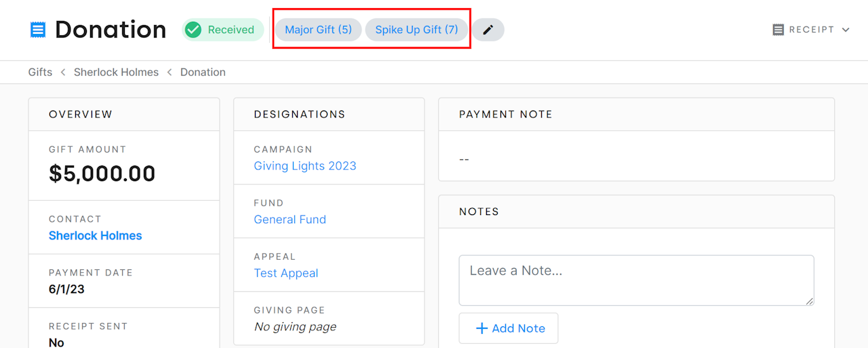
Task: Expand the Receipt dropdown chevron
Action: click(846, 30)
